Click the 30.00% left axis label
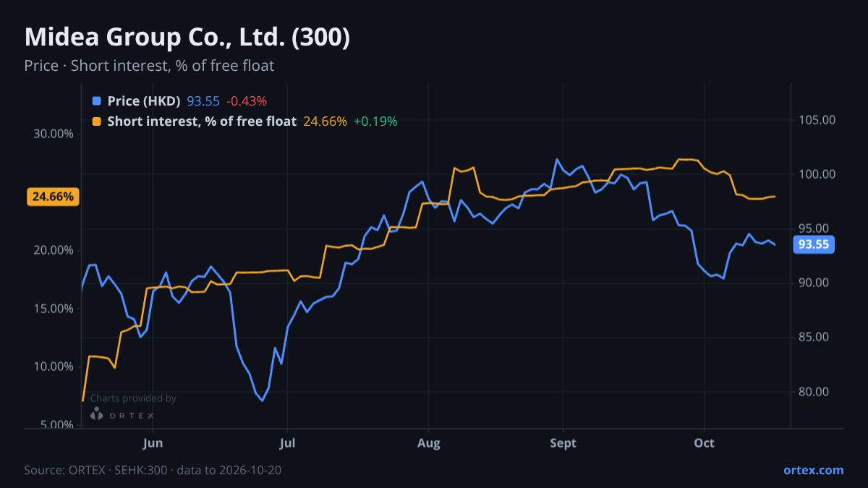Image resolution: width=868 pixels, height=488 pixels. pos(53,134)
